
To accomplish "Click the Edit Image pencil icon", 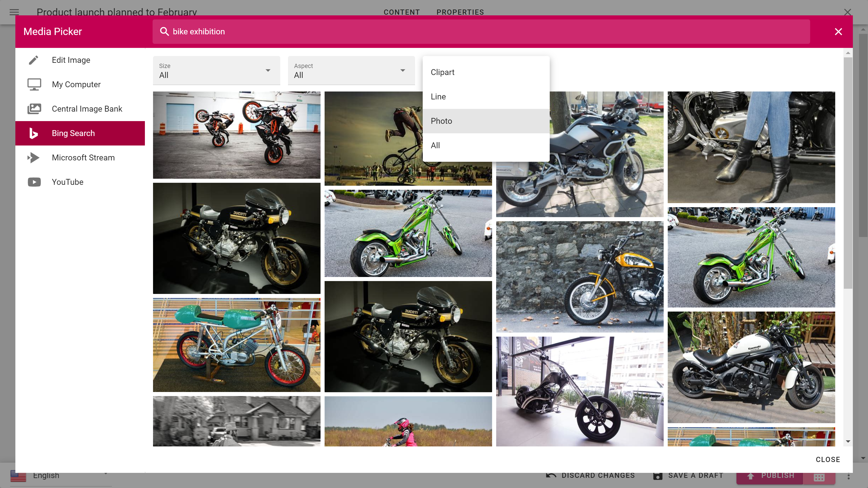I will [34, 60].
